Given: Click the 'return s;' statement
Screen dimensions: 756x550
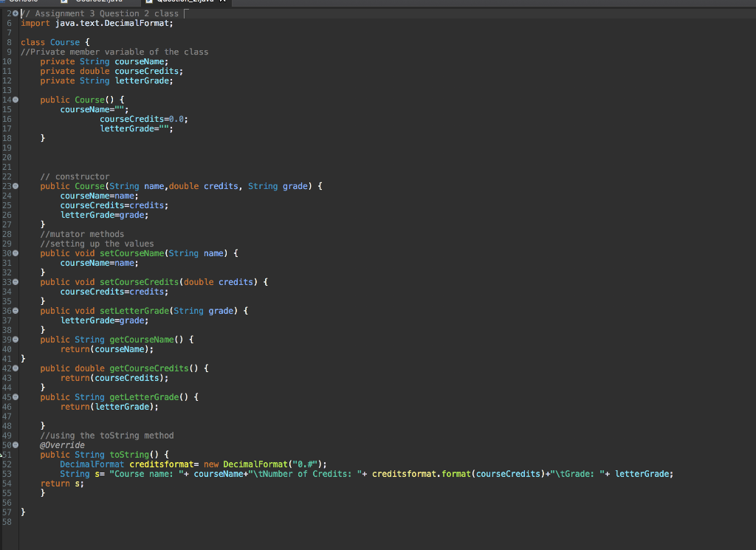Looking at the screenshot, I should point(62,484).
